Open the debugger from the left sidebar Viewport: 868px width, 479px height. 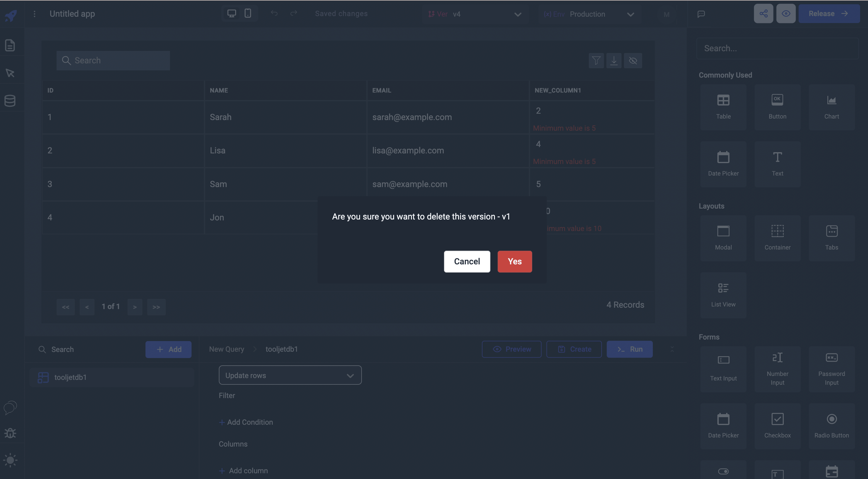(10, 433)
